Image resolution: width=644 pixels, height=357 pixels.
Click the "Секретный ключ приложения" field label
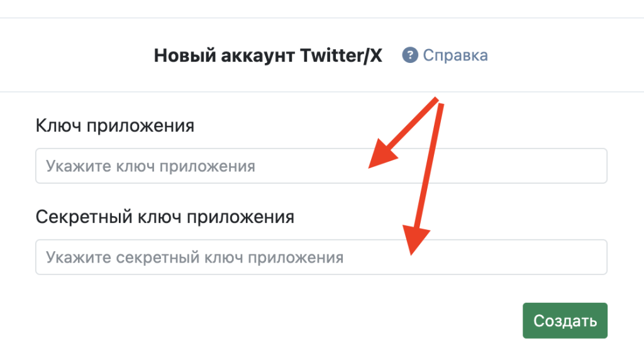(165, 217)
